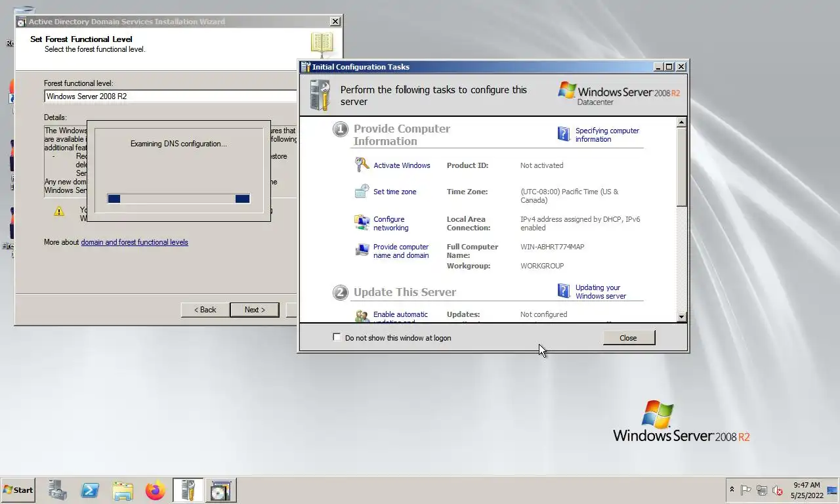Enable Do not show this window at logon

pos(337,337)
